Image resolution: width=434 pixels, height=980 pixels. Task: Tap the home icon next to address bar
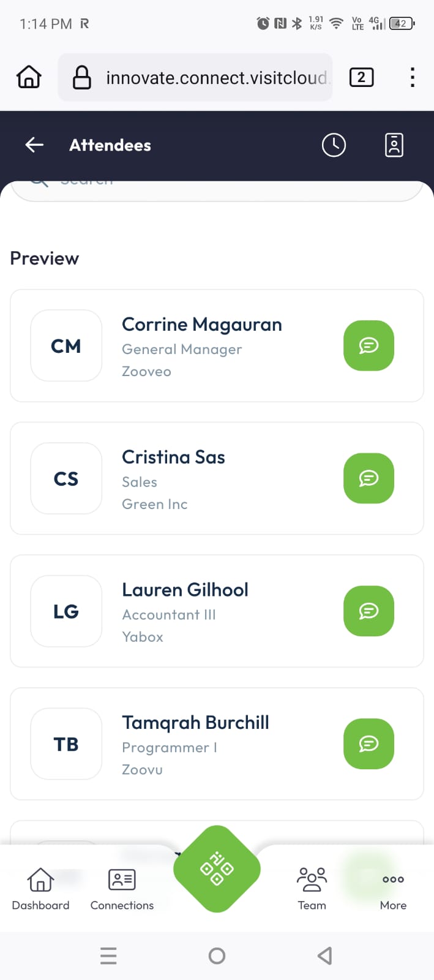click(28, 77)
